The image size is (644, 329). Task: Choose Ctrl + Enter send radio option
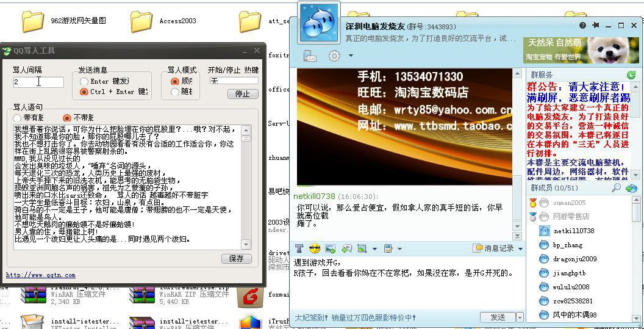pyautogui.click(x=84, y=92)
